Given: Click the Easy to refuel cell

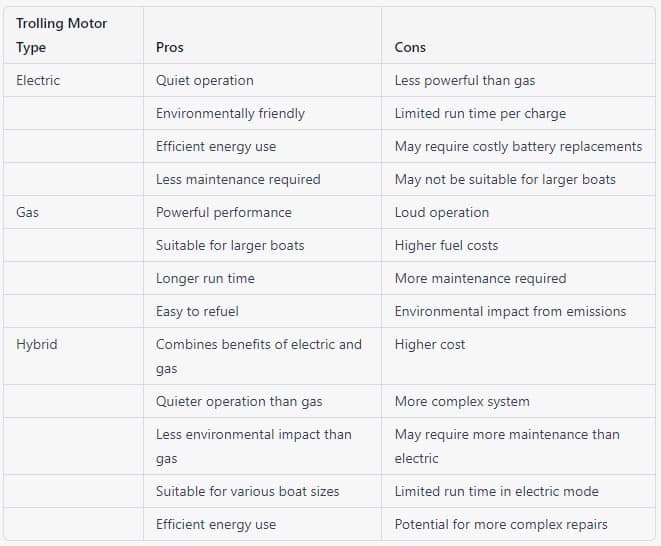Looking at the screenshot, I should 196,311.
